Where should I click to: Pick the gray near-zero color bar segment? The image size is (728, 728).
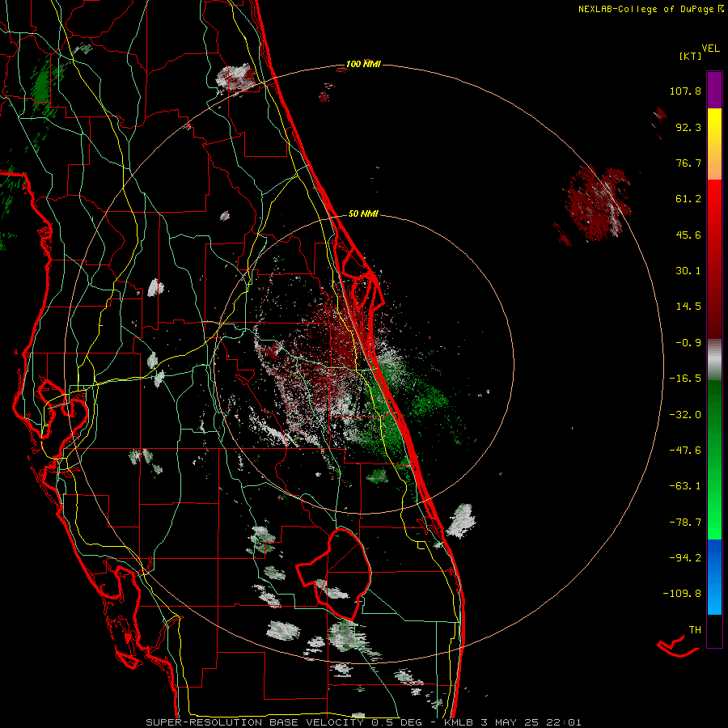(x=714, y=359)
